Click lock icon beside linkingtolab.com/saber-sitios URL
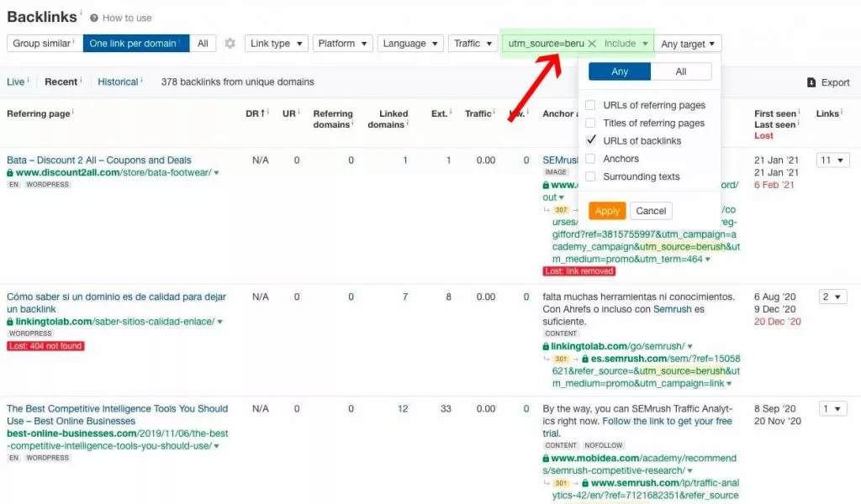The width and height of the screenshot is (861, 504). pyautogui.click(x=10, y=322)
